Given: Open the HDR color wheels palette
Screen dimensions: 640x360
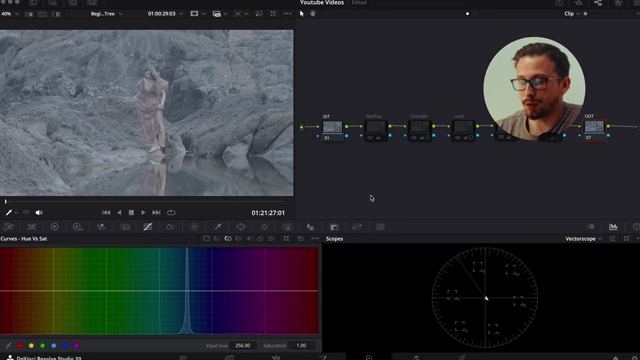Looking at the screenshot, I should click(x=78, y=227).
